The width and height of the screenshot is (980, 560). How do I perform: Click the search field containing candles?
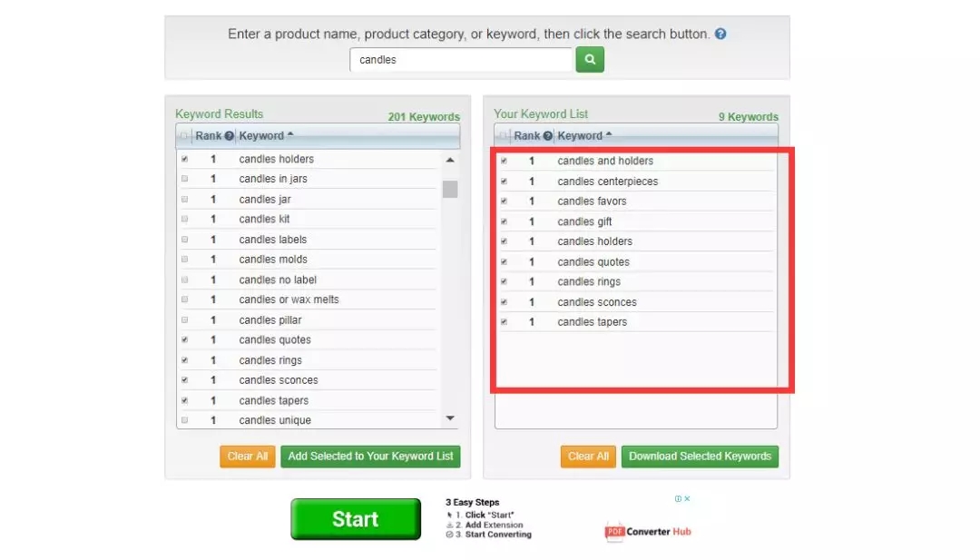[x=461, y=60]
